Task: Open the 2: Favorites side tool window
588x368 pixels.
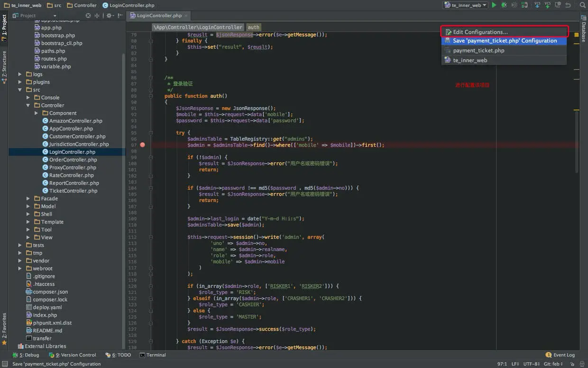Action: pyautogui.click(x=4, y=329)
